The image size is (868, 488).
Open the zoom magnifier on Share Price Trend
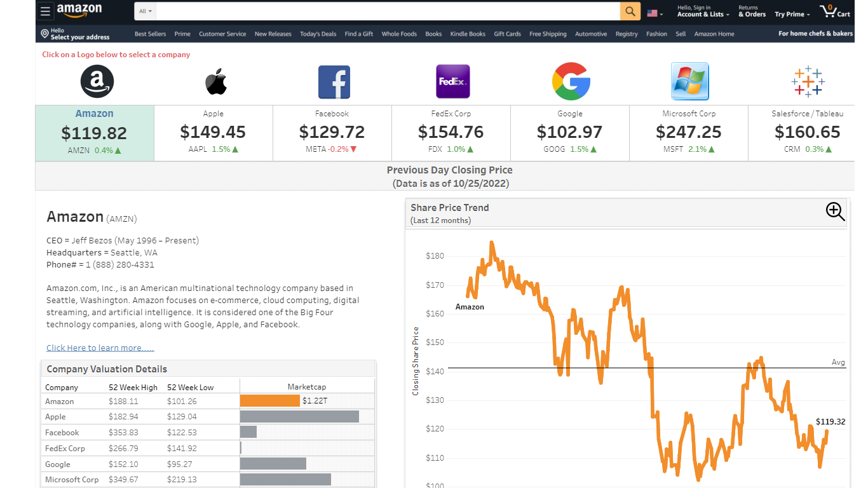pos(835,212)
